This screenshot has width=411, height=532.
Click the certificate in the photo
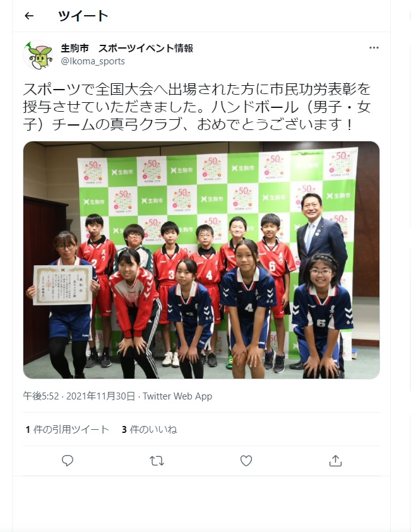pos(63,285)
